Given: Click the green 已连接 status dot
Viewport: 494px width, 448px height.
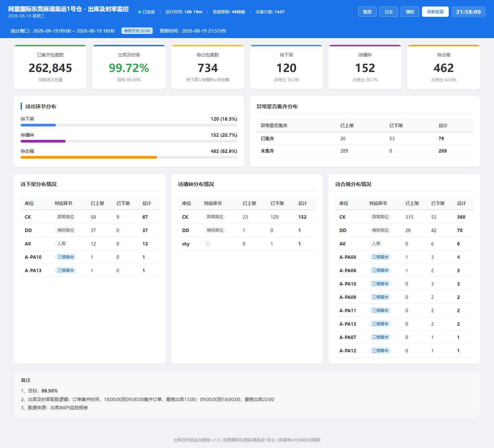Looking at the screenshot, I should [140, 12].
